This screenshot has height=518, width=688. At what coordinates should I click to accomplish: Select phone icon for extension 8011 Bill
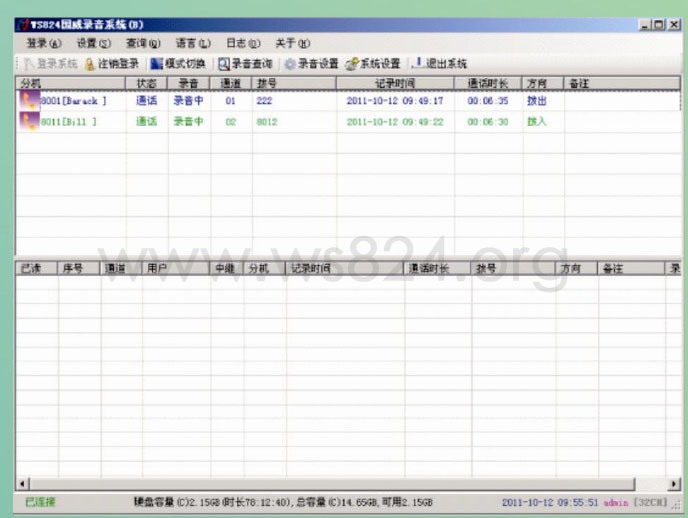coord(29,121)
